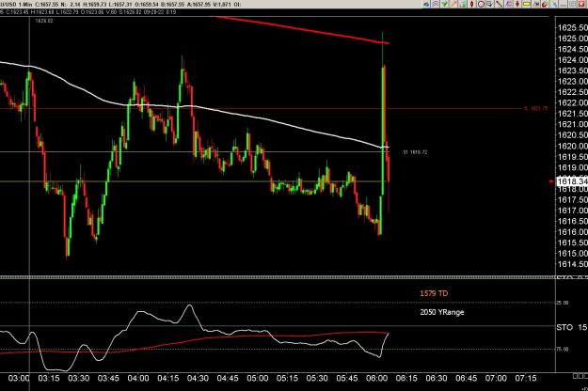Click the 1614.50 price axis label
This screenshot has width=588, height=391.
[573, 264]
